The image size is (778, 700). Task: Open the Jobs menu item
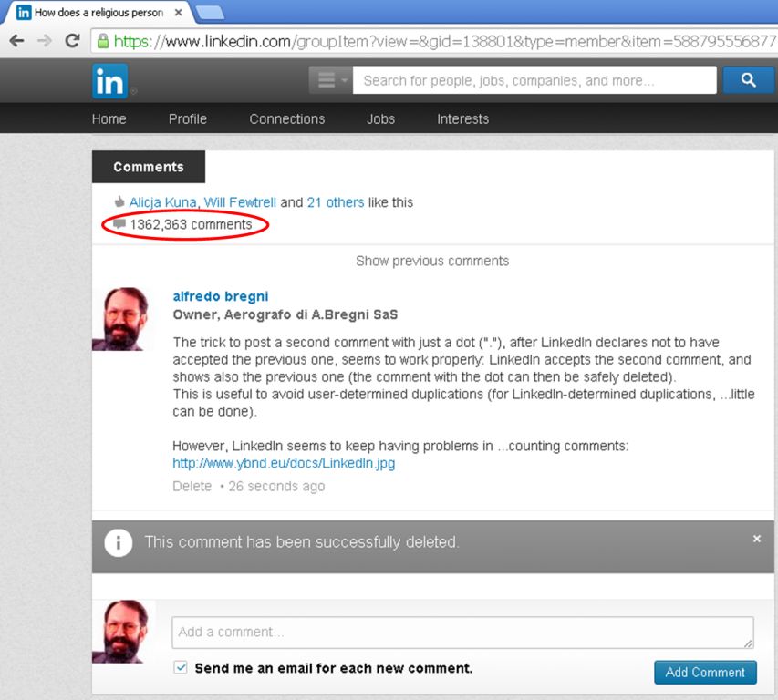381,119
